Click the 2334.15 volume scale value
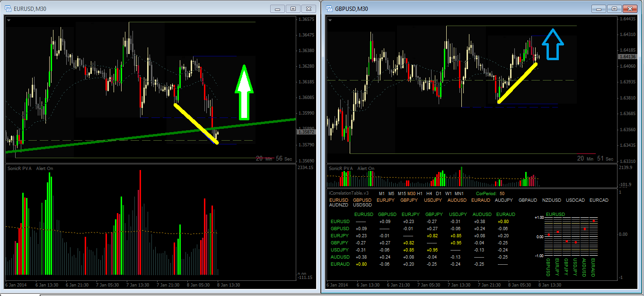The image size is (644, 296). pos(307,168)
